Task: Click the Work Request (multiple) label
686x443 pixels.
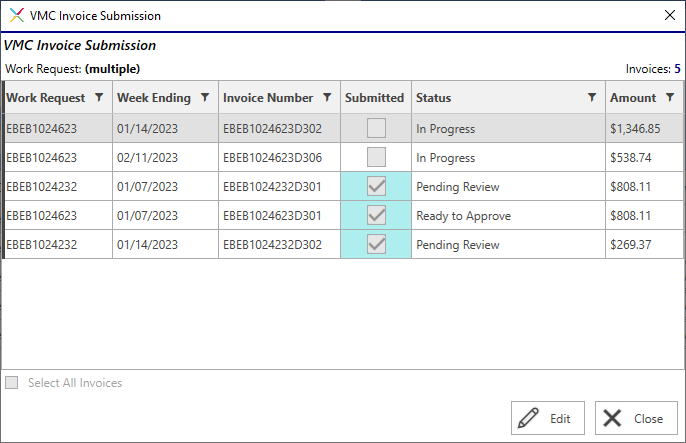Action: [x=73, y=69]
